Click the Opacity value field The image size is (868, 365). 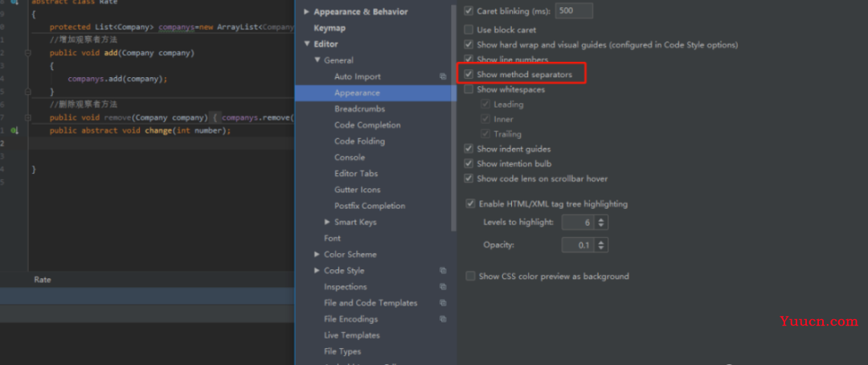tap(579, 245)
